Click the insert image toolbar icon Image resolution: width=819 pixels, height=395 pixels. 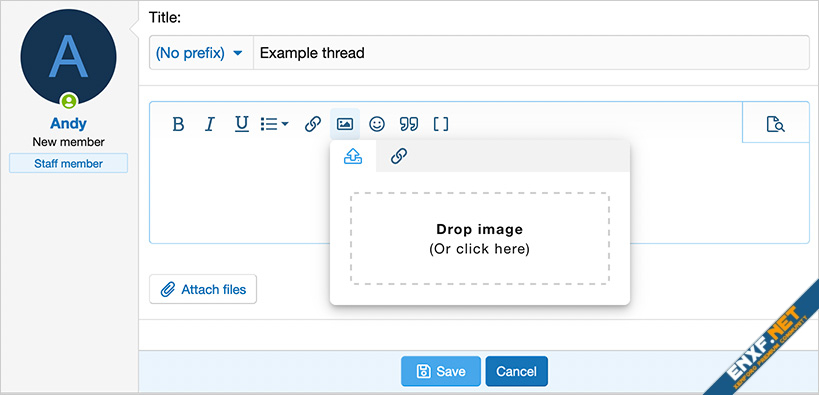point(345,124)
